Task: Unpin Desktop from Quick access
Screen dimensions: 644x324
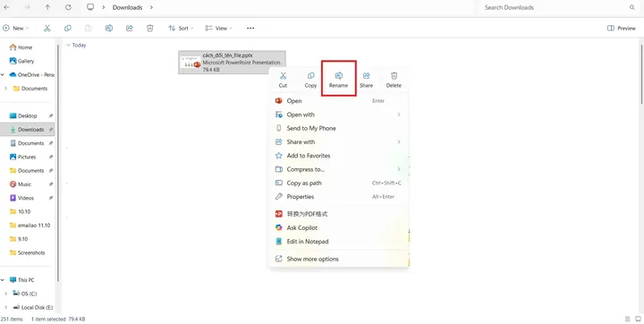Action: [51, 116]
